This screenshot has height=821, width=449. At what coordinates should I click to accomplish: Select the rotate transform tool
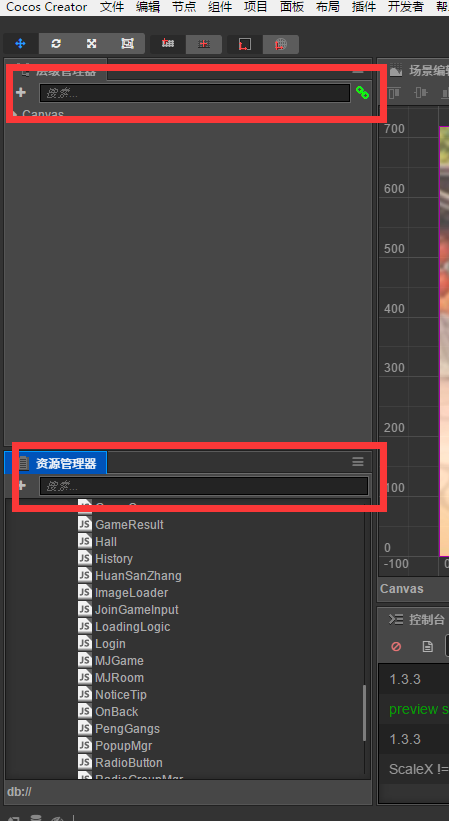[x=56, y=44]
